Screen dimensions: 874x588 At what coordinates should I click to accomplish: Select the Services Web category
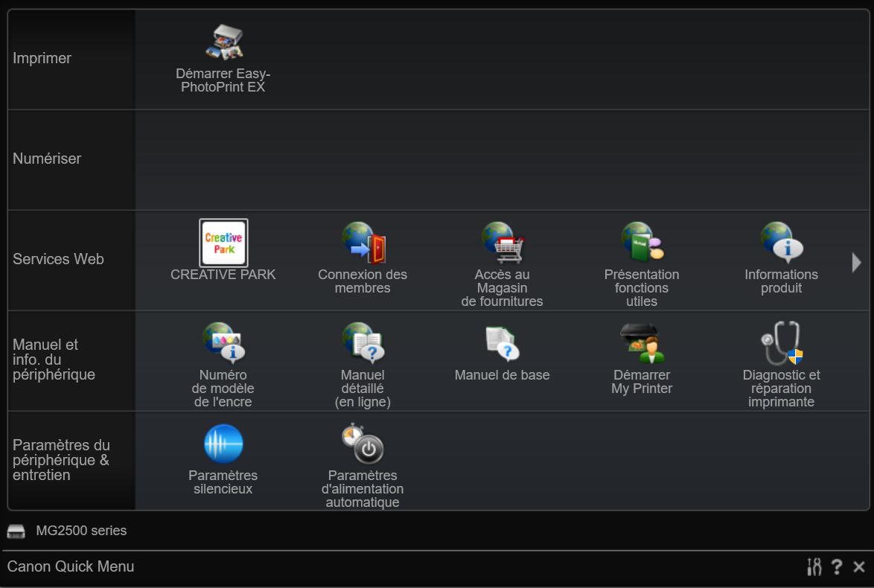click(x=71, y=260)
